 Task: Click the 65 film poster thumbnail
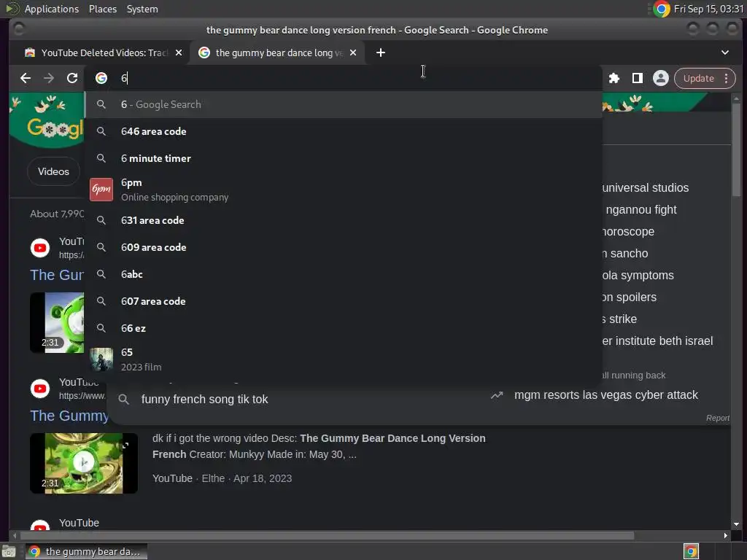[101, 359]
